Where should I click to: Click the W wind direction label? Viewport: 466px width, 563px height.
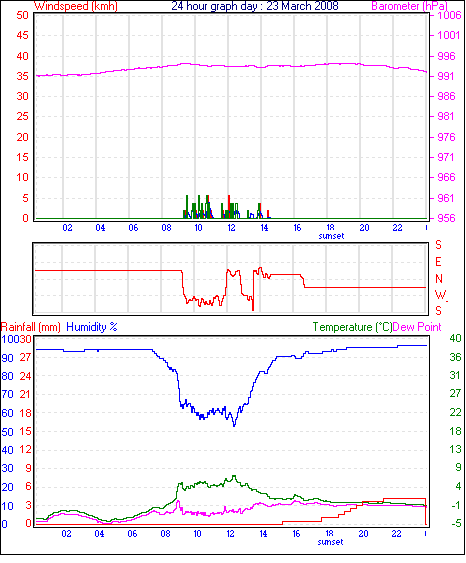[440, 295]
